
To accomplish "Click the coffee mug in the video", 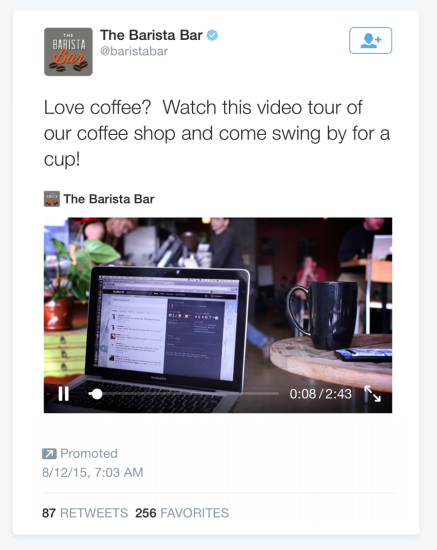I will pos(321,315).
